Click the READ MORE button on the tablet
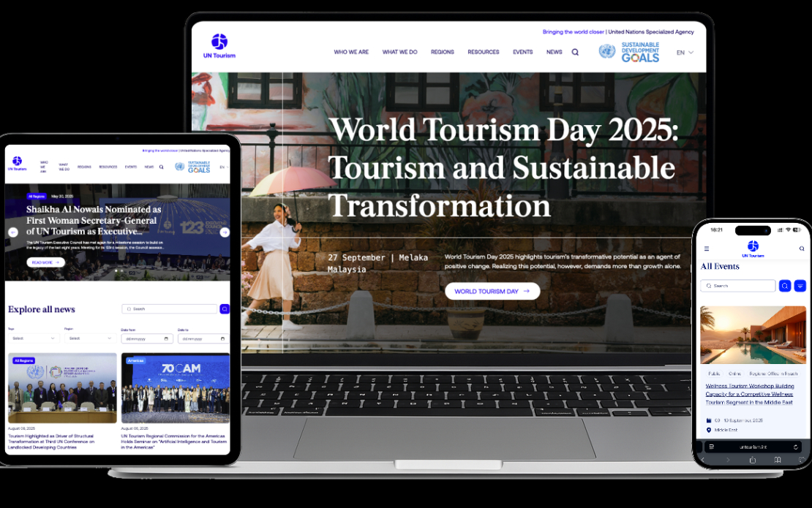This screenshot has height=508, width=812. pos(45,262)
